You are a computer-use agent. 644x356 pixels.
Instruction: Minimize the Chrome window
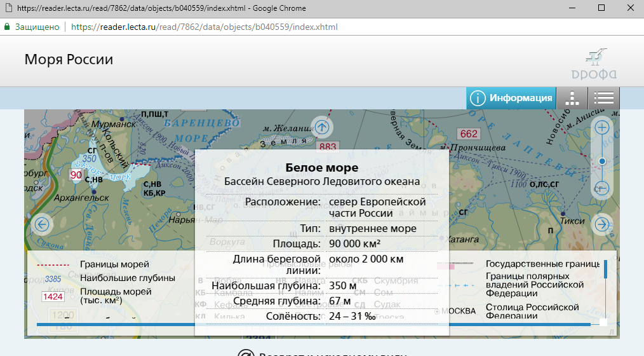point(572,8)
